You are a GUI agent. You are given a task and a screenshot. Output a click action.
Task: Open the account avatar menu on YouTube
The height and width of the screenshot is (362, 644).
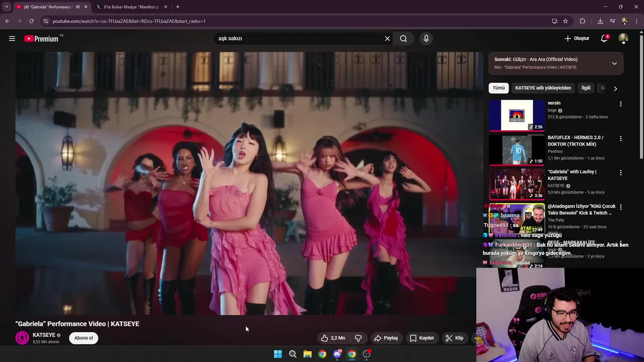pyautogui.click(x=623, y=39)
